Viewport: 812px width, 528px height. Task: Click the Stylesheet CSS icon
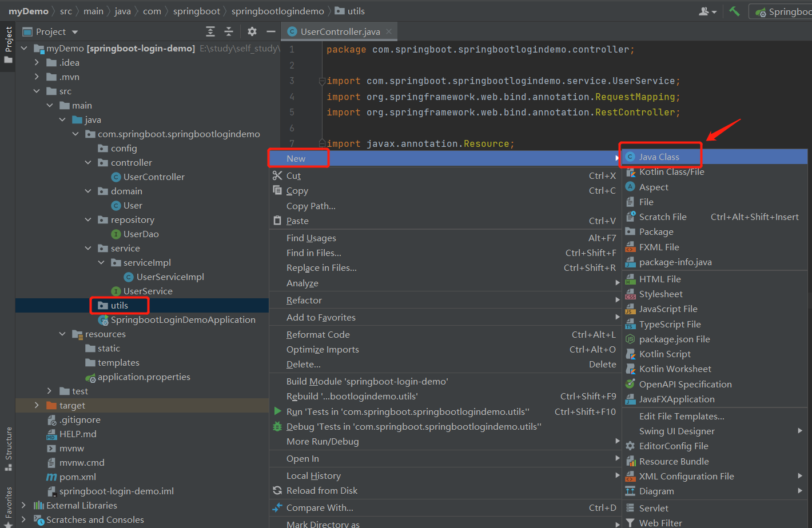630,294
